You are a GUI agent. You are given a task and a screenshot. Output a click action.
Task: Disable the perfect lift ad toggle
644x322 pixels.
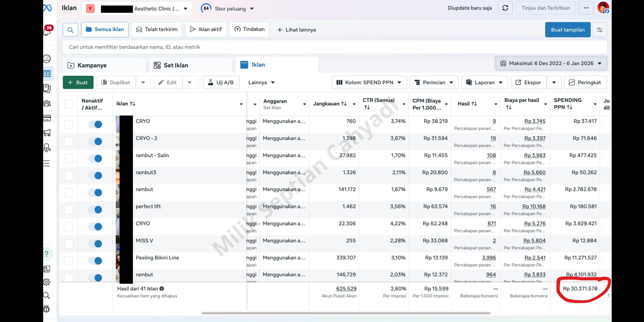(x=95, y=210)
